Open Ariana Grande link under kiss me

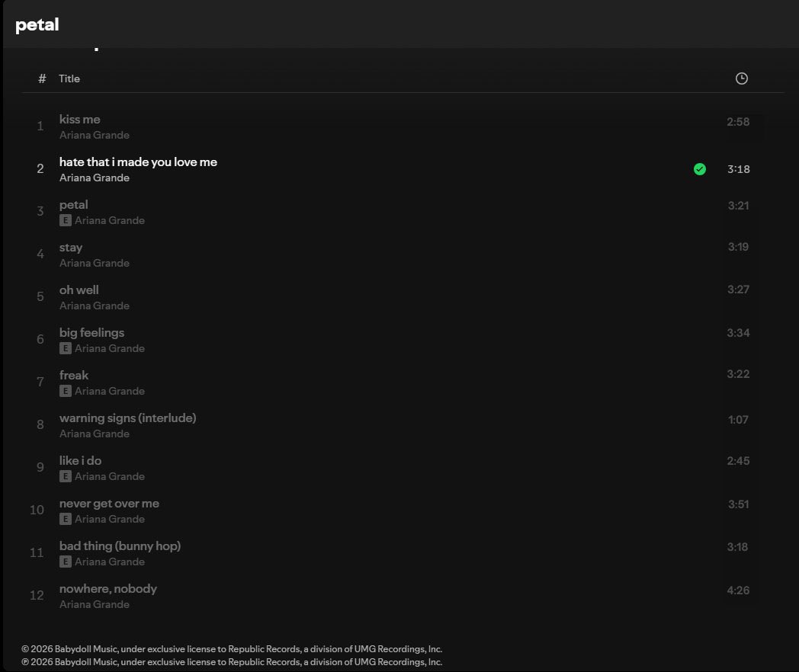pos(95,135)
